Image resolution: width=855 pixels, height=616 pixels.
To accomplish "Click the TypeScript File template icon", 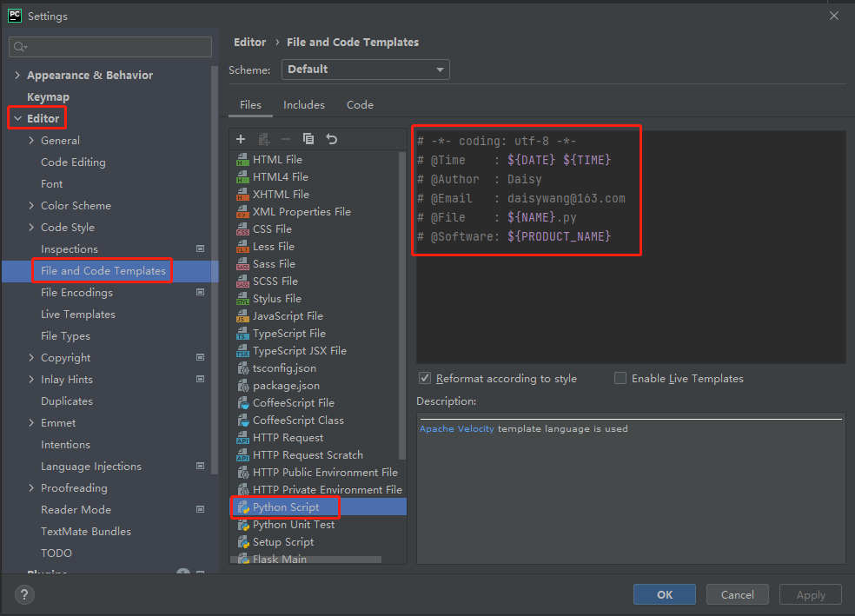I will coord(242,334).
